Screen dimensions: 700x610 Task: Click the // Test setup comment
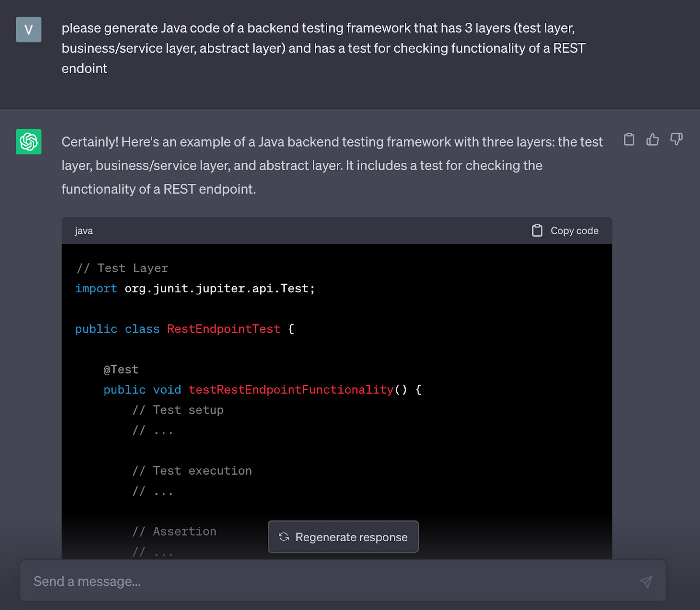tap(178, 410)
